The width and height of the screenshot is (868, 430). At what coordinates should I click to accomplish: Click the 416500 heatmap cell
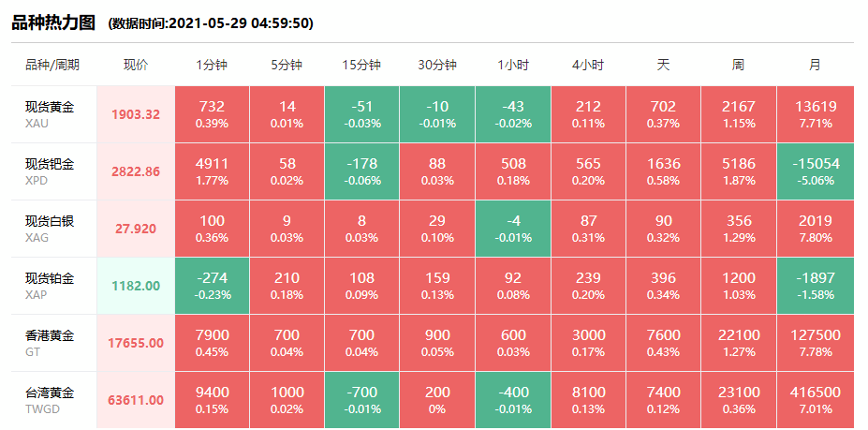815,400
